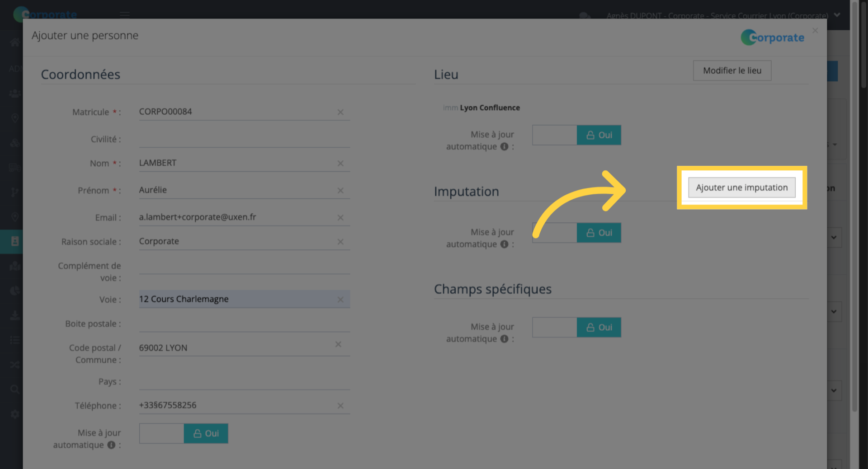868x469 pixels.
Task: Click the Boite postale input field
Action: (244, 324)
